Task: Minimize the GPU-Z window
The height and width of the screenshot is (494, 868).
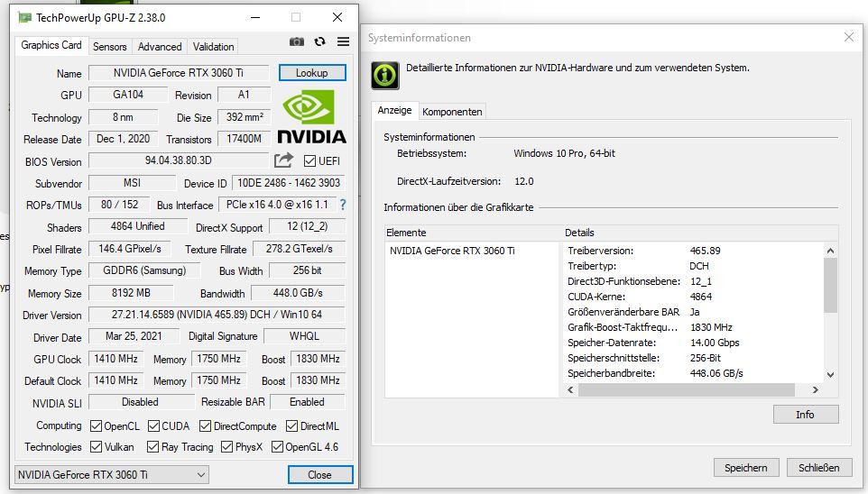Action: tap(255, 18)
